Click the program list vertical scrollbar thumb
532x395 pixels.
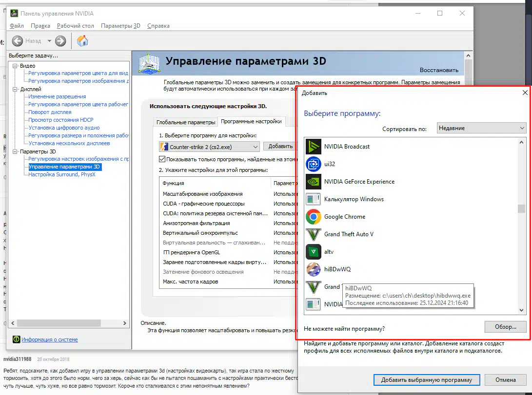[521, 208]
